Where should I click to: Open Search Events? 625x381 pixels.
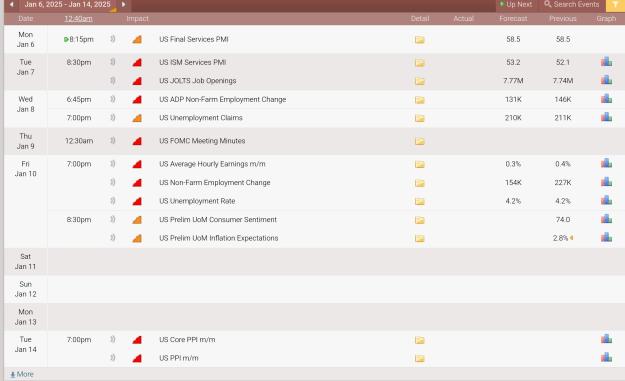coord(572,4)
